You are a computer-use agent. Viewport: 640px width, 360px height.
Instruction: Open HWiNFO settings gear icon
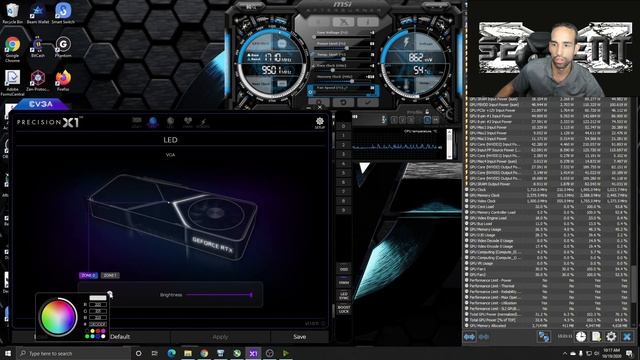pyautogui.click(x=611, y=337)
